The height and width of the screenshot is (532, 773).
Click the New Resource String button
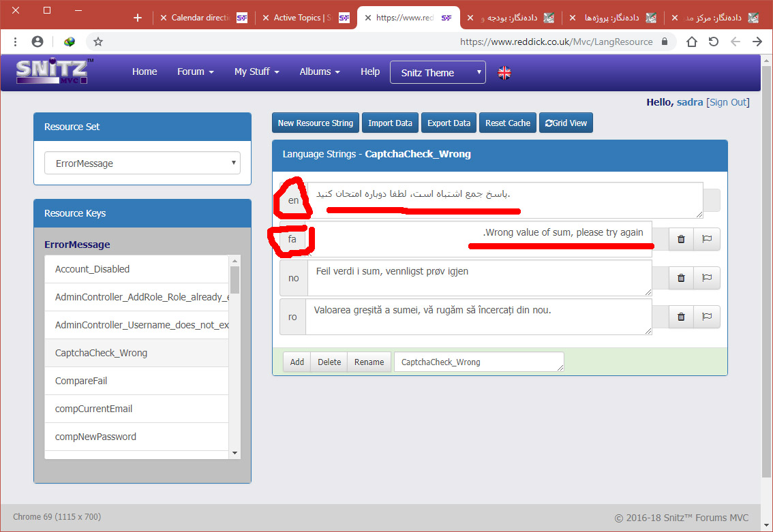click(x=315, y=123)
